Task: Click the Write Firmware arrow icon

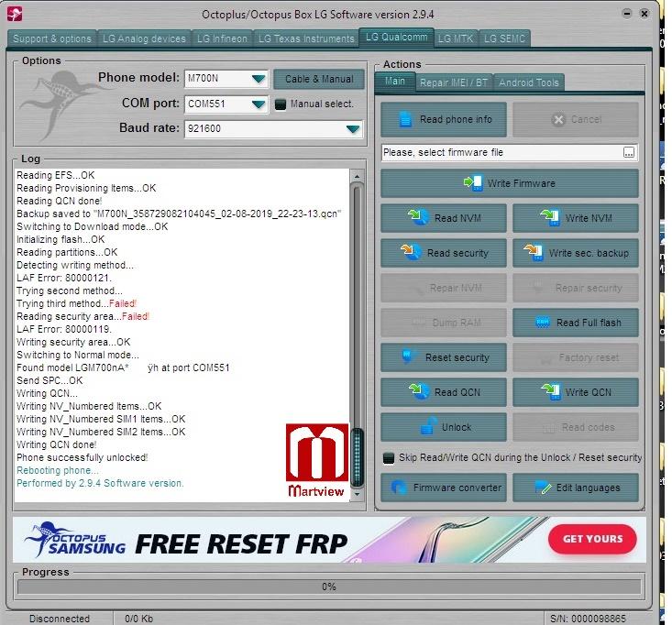Action: pos(474,183)
